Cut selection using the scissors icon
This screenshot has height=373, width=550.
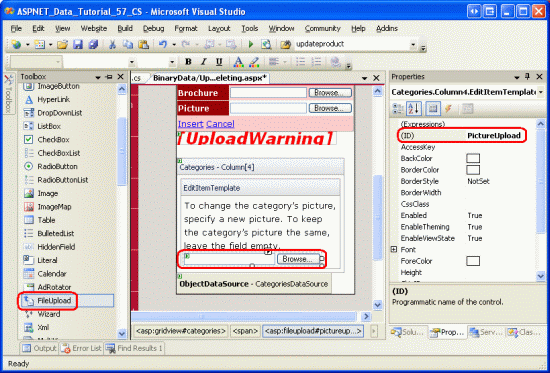[x=112, y=44]
